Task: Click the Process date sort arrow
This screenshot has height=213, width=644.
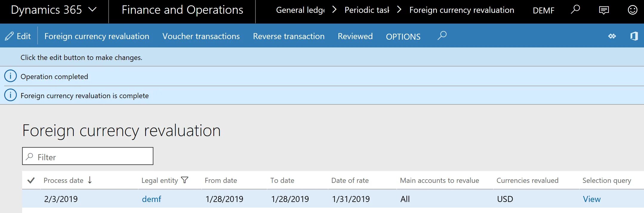Action: click(90, 180)
